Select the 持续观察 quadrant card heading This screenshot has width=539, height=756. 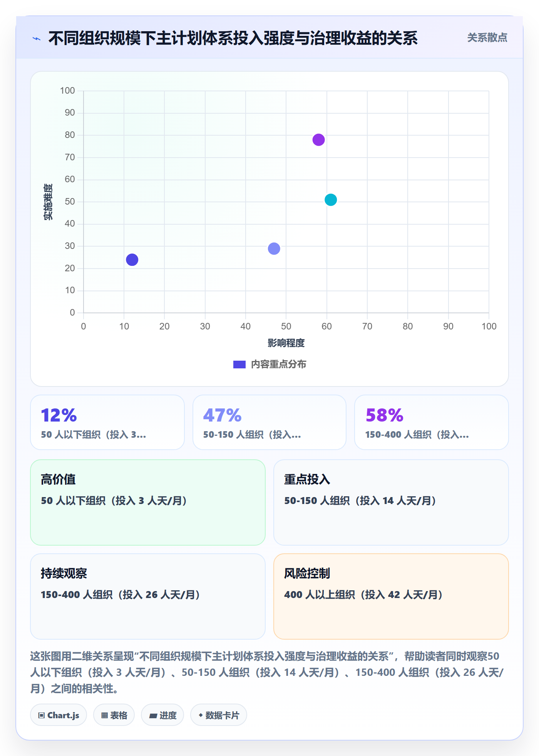(64, 573)
